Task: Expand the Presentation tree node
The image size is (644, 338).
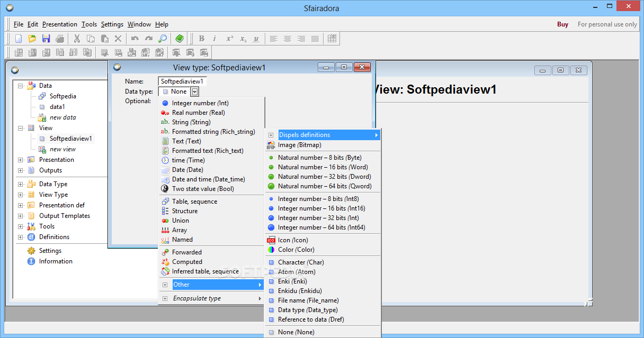Action: 21,160
